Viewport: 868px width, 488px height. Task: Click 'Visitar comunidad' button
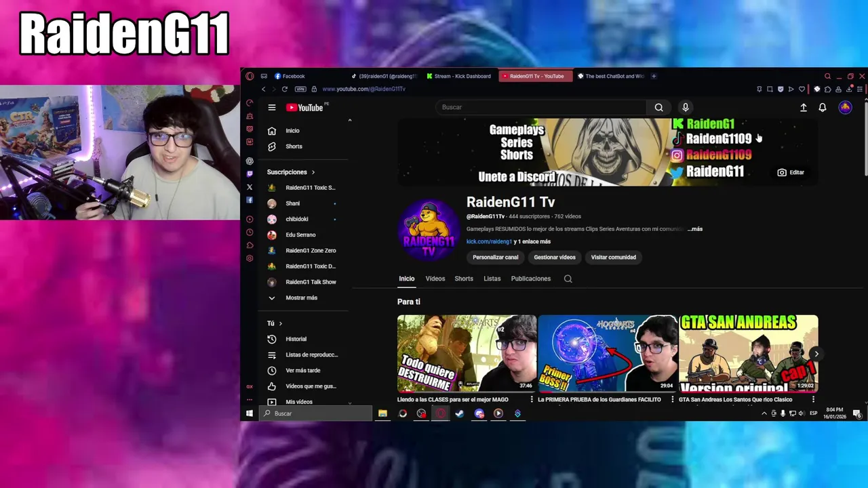613,257
